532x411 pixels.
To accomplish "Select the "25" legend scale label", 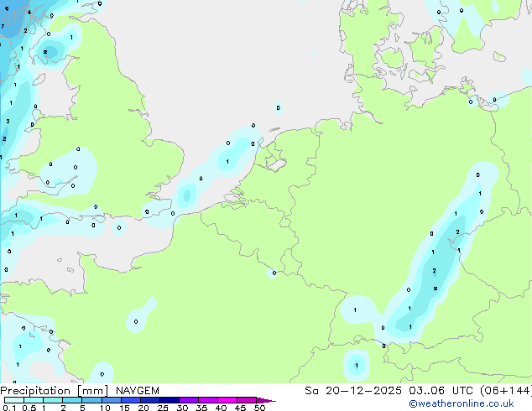I will (x=163, y=408).
